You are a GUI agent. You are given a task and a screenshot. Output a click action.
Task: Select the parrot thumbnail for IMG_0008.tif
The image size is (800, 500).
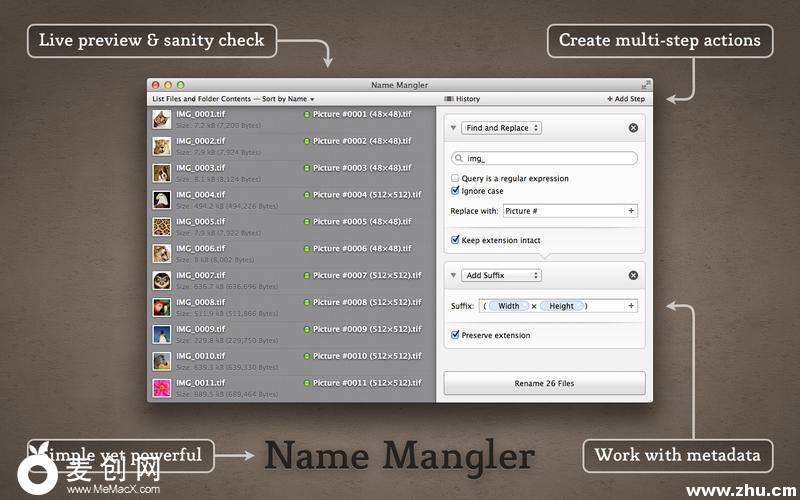click(162, 308)
